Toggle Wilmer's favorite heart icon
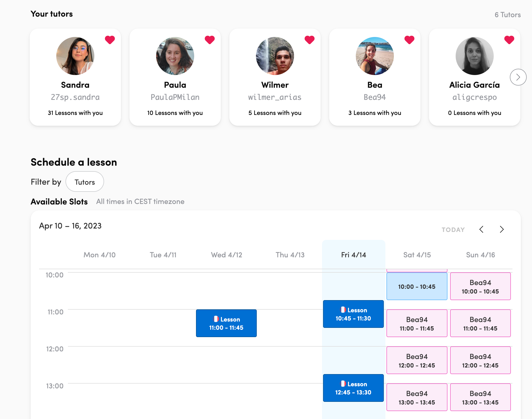Image resolution: width=532 pixels, height=419 pixels. point(310,40)
